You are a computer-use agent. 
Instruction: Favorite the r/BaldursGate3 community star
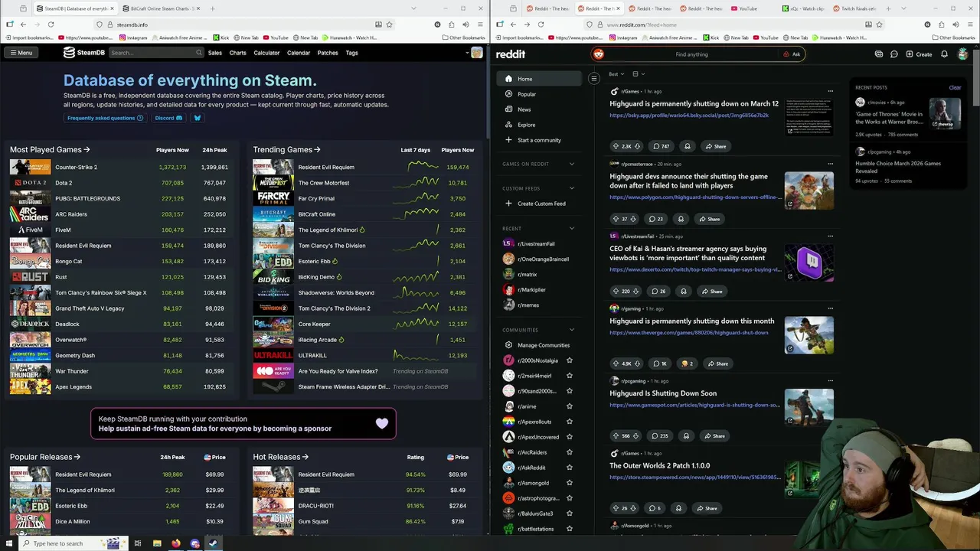569,514
